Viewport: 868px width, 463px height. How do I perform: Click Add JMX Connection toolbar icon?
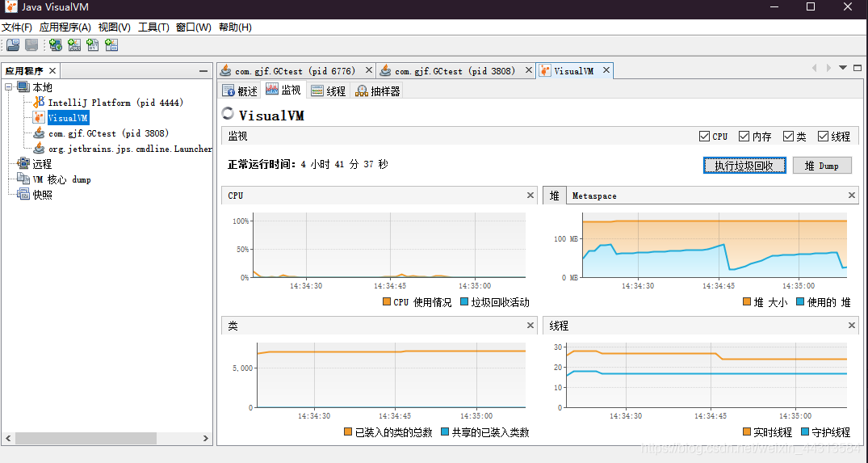point(74,45)
